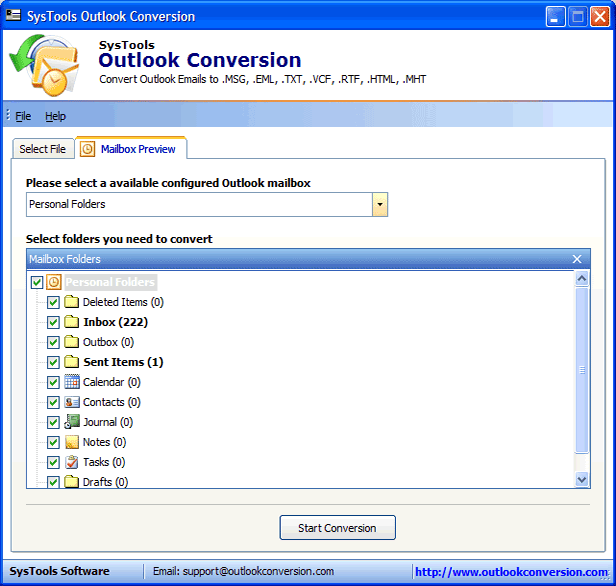Select the Outbox (0) tree label
Screen dimensions: 616x586
click(x=108, y=342)
